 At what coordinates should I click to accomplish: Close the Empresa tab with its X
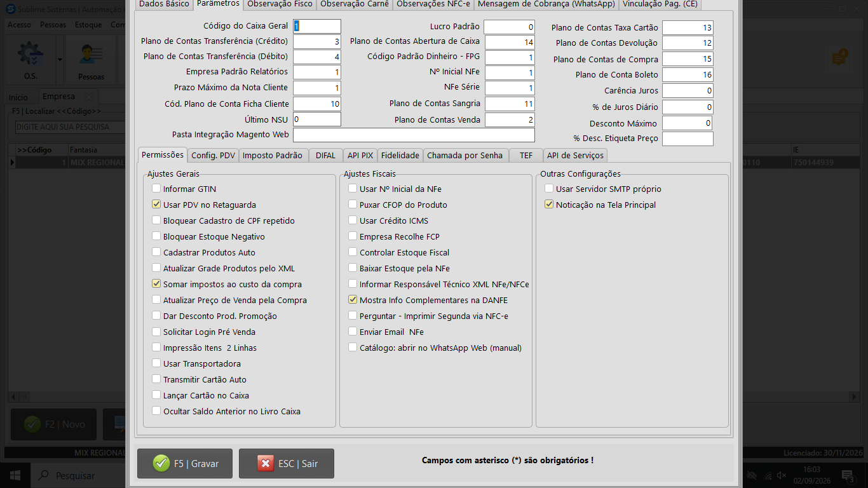89,97
